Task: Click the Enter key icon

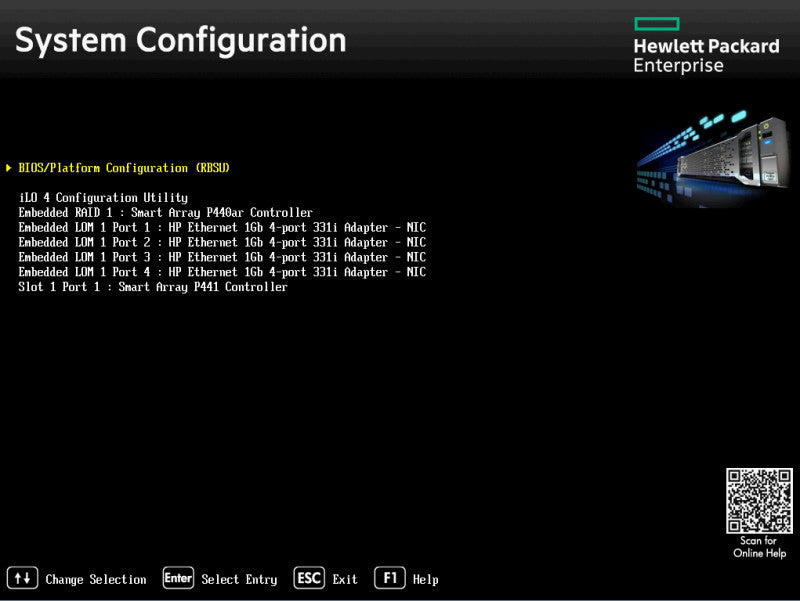Action: 178,578
